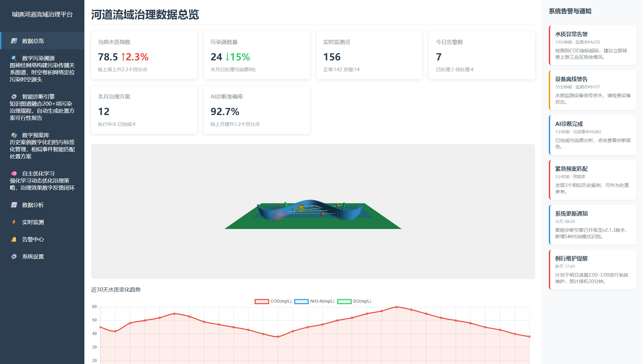This screenshot has width=642, height=364.
Task: Click the 智能诊断引擎 gear icon
Action: tap(14, 97)
